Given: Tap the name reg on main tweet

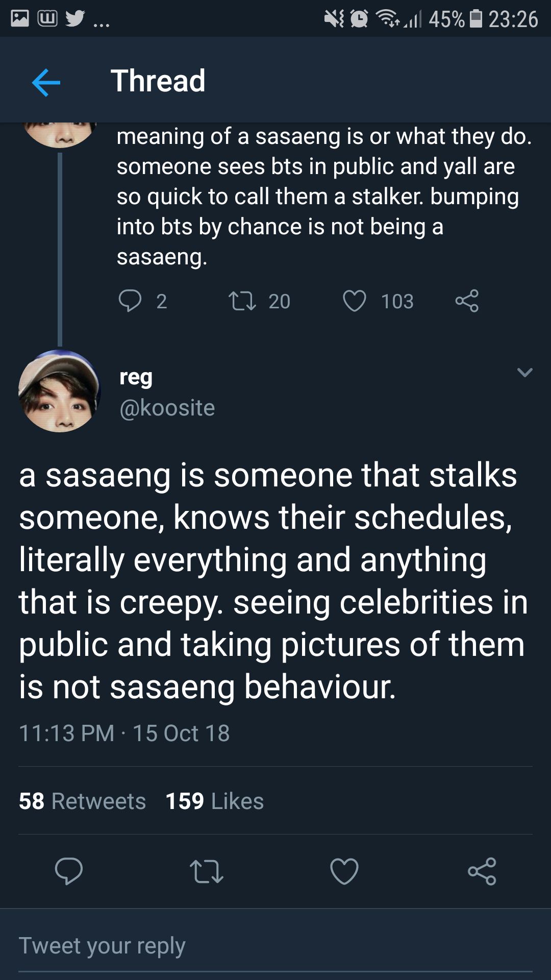Looking at the screenshot, I should (136, 377).
